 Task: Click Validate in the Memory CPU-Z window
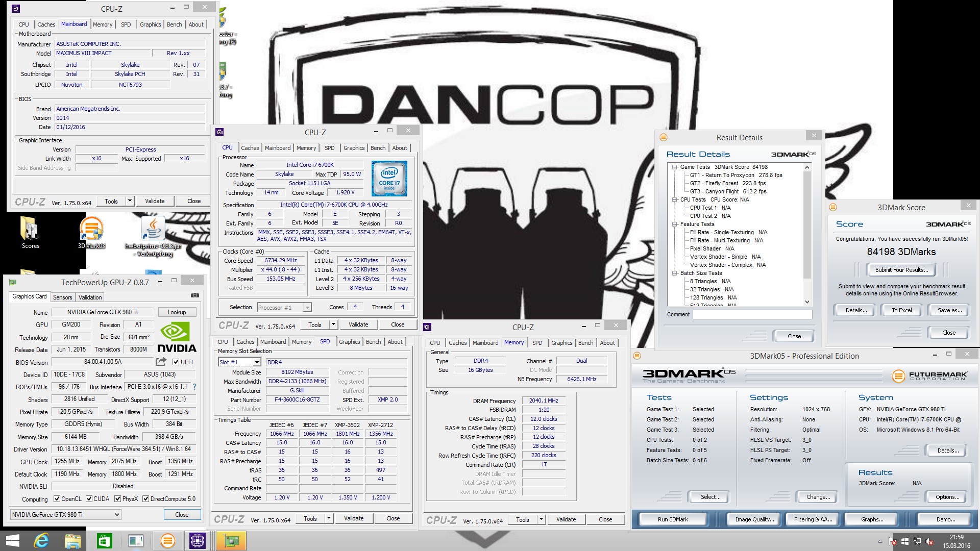566,520
